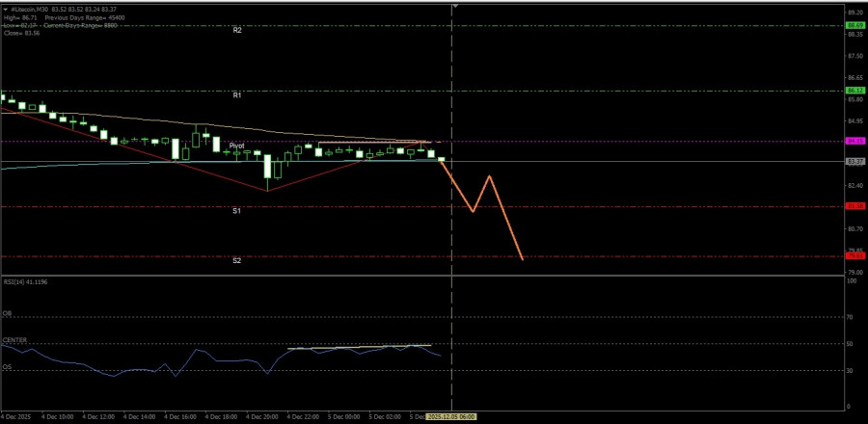Select the magenta 84.15 pivot price tag

click(x=854, y=141)
